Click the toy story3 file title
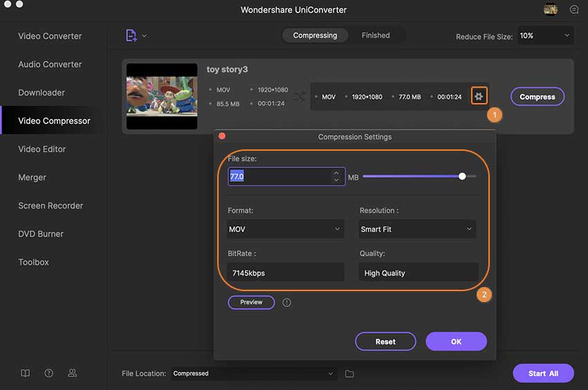Viewport: 588px width, 390px height. point(228,69)
